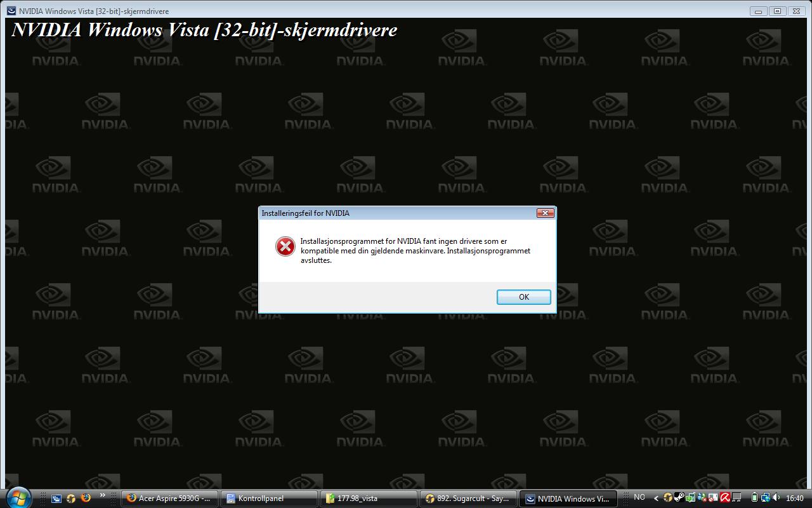Click the Installeringsfeil for NVIDIA dialog title
The width and height of the screenshot is (812, 508).
click(x=306, y=213)
